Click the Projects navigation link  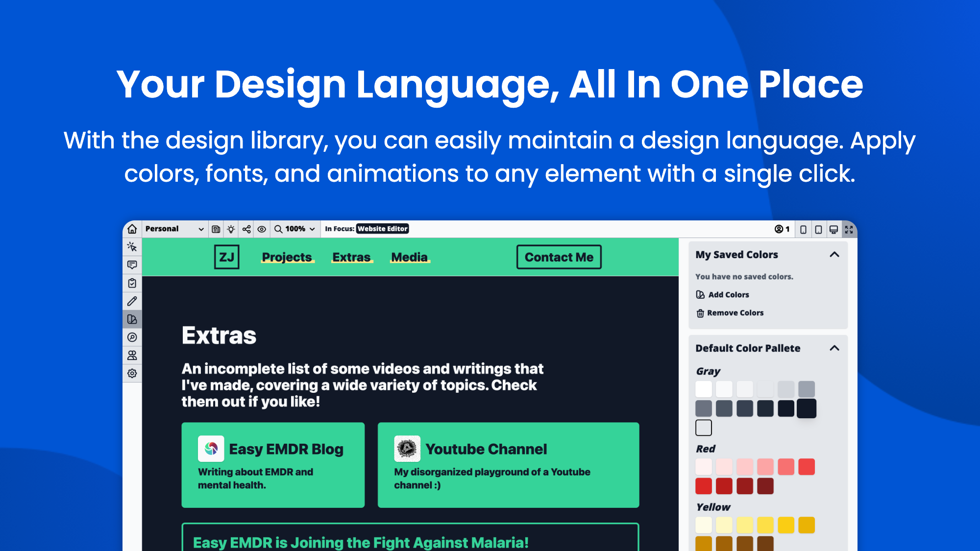tap(287, 257)
